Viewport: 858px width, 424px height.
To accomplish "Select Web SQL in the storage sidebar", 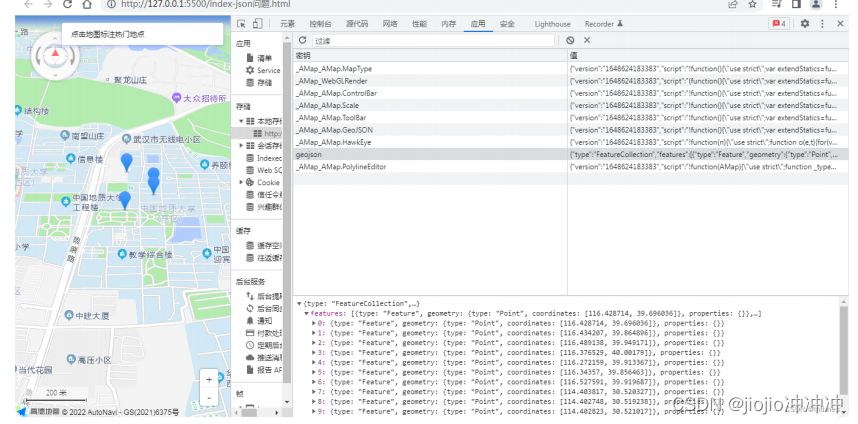I will coord(263,170).
